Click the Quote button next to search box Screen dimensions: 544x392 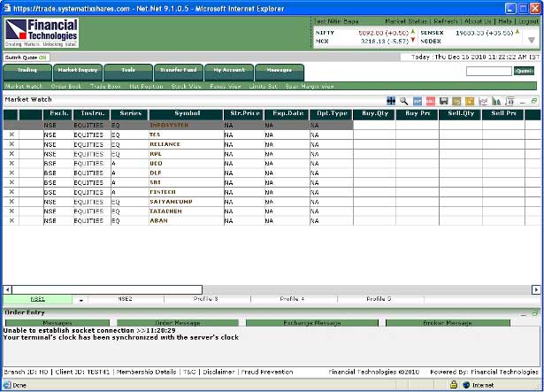pyautogui.click(x=524, y=71)
